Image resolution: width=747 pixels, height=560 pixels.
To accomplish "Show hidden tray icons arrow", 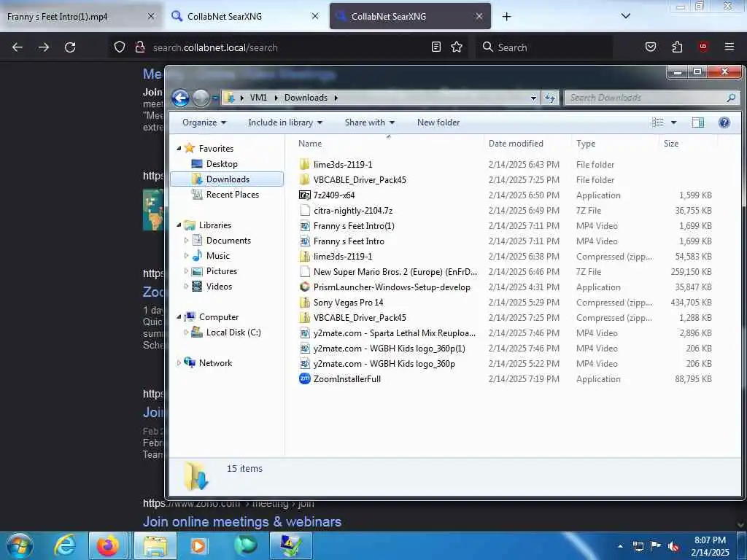I will point(620,546).
